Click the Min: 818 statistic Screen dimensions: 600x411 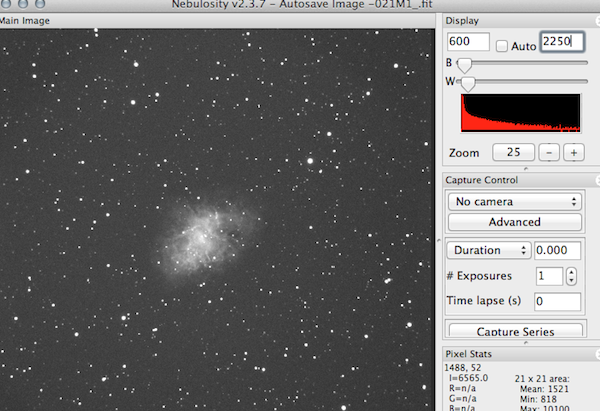pyautogui.click(x=538, y=399)
